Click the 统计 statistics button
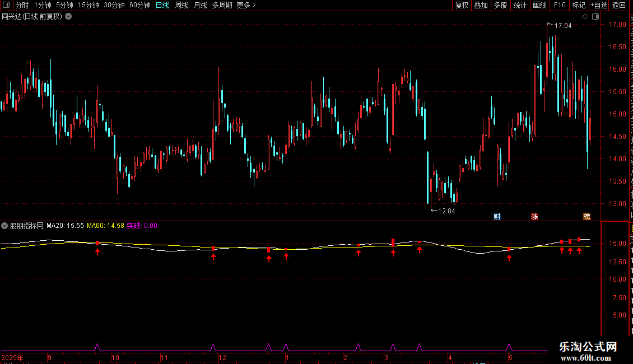 point(520,5)
